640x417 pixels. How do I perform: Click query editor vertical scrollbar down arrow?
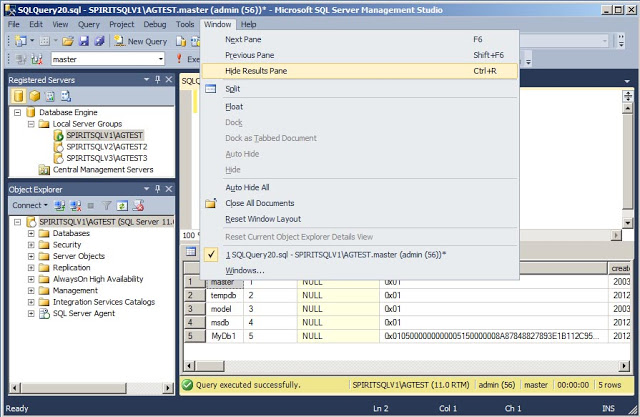pyautogui.click(x=628, y=223)
